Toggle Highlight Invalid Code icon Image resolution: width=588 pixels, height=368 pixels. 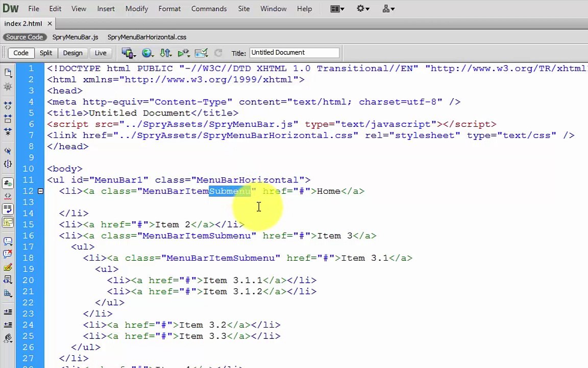point(8,196)
